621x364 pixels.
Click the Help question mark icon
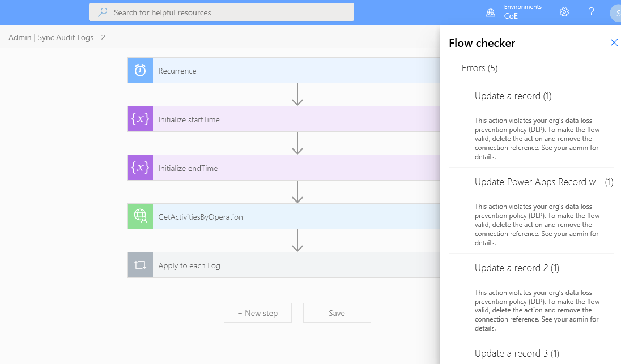[x=590, y=11]
